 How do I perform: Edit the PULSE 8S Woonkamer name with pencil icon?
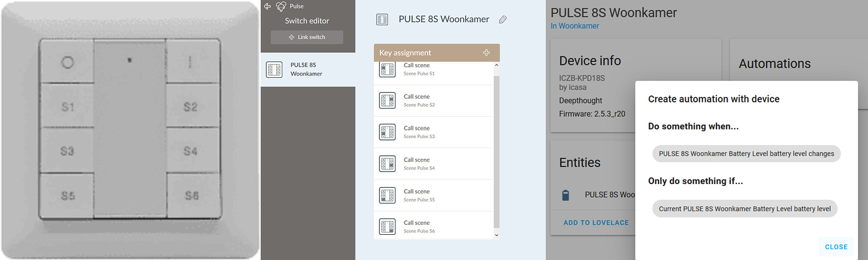(x=503, y=19)
